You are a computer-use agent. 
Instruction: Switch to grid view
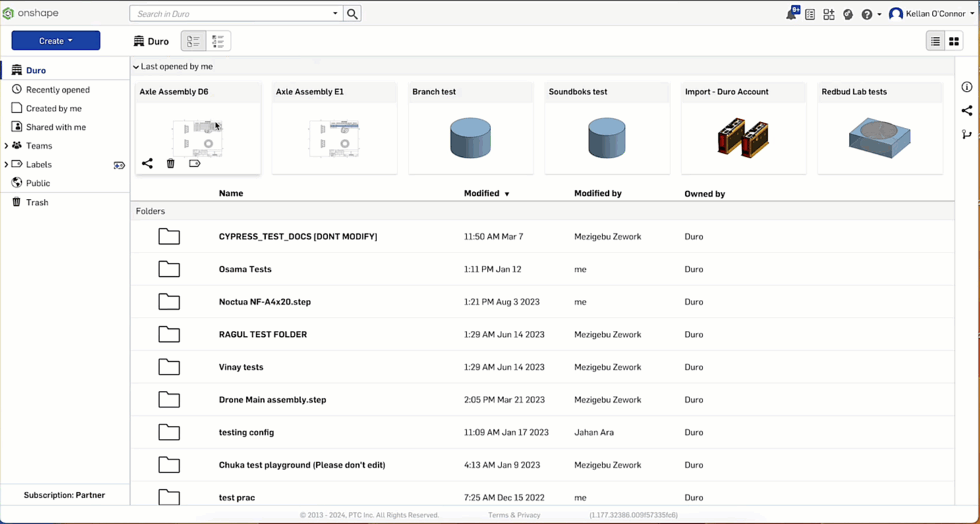click(954, 42)
